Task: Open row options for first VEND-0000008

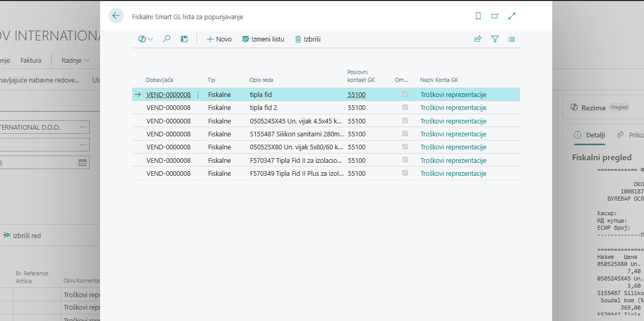Action: [x=198, y=95]
